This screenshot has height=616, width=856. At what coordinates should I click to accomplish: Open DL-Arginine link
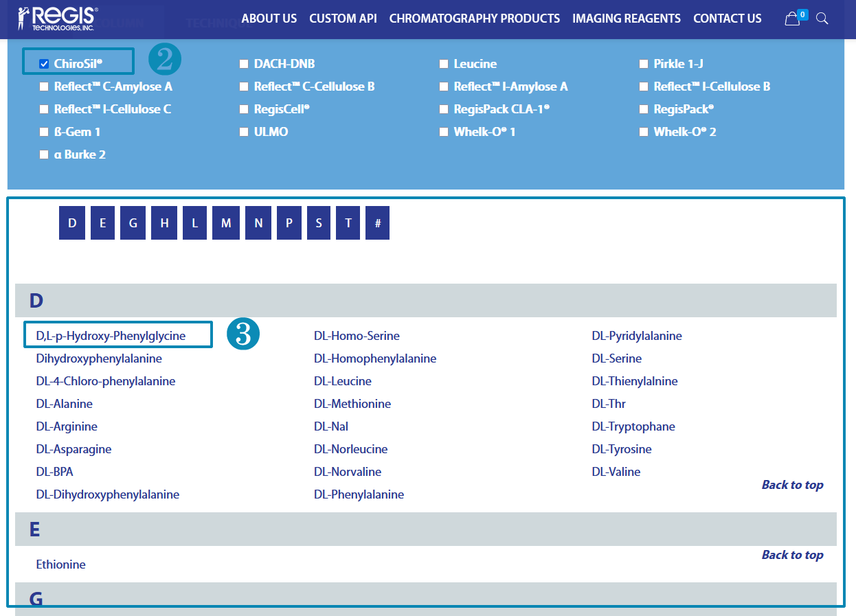click(67, 426)
